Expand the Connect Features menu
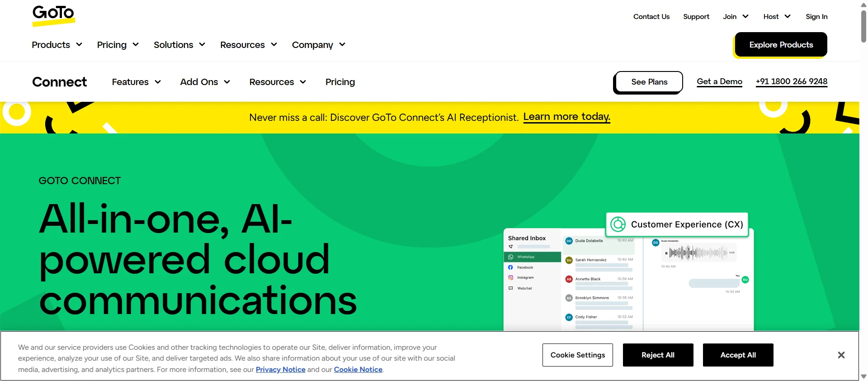Viewport: 868px width, 381px height. point(137,82)
